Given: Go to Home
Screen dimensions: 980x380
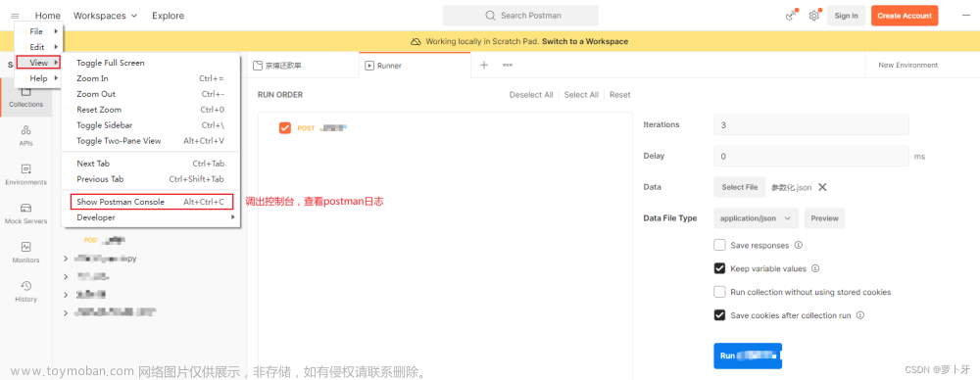Looking at the screenshot, I should click(48, 16).
